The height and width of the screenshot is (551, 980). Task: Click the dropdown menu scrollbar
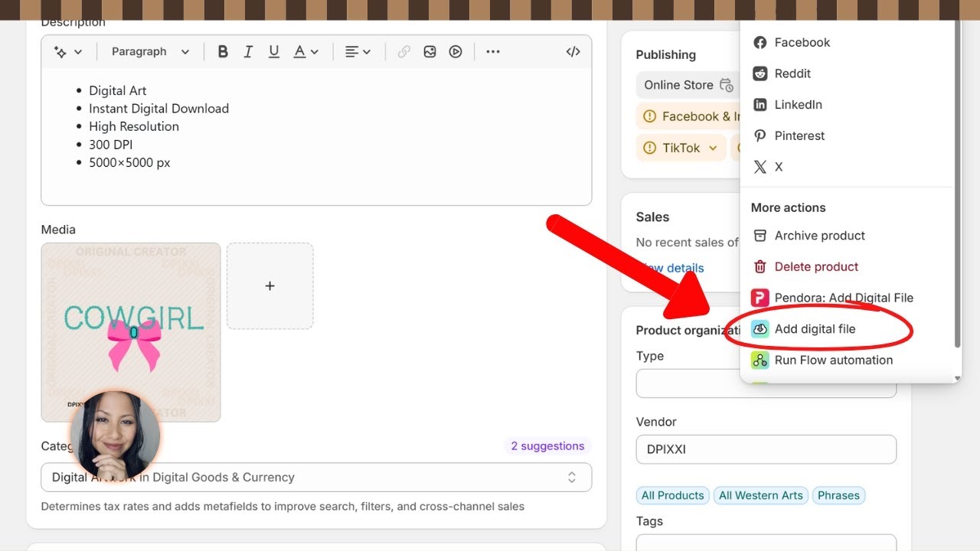[x=957, y=184]
